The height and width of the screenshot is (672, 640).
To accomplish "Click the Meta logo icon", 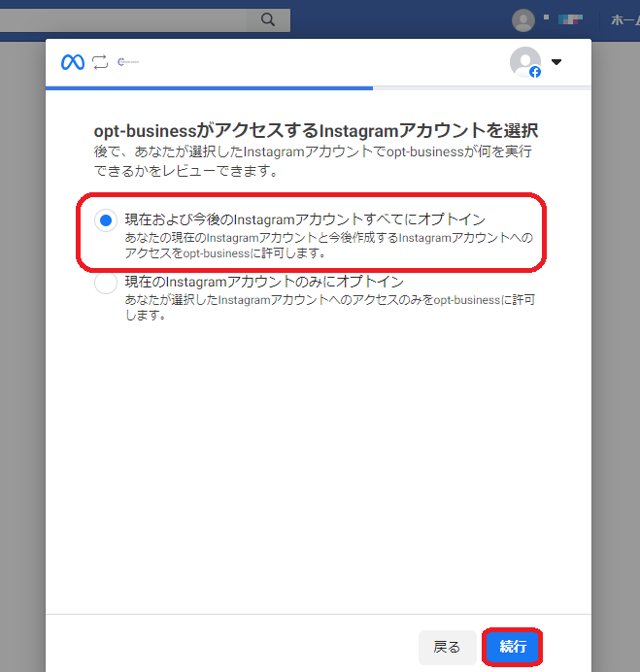I will pos(73,62).
